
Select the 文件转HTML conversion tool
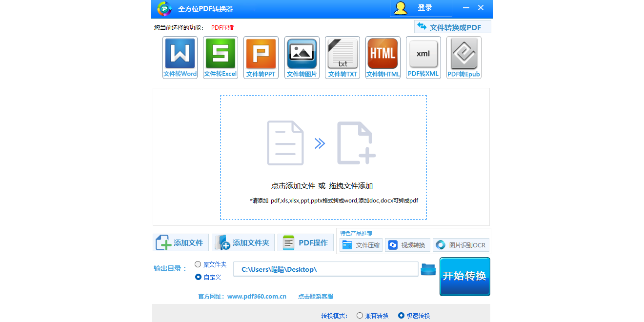pyautogui.click(x=382, y=56)
